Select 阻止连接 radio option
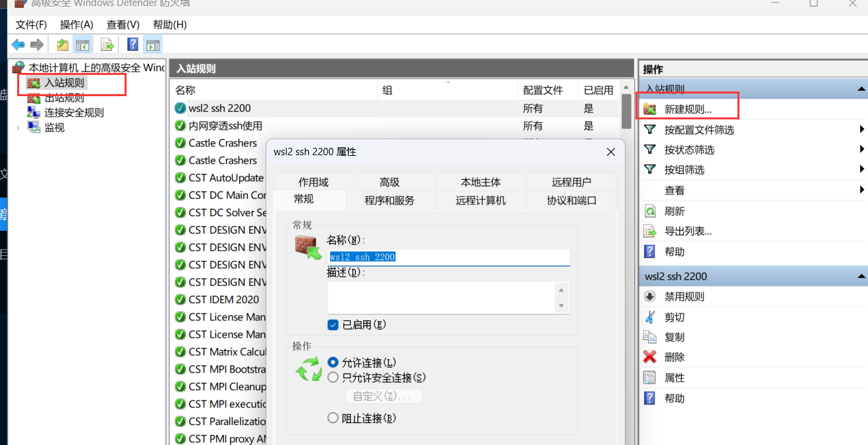The width and height of the screenshot is (868, 445). pyautogui.click(x=333, y=418)
